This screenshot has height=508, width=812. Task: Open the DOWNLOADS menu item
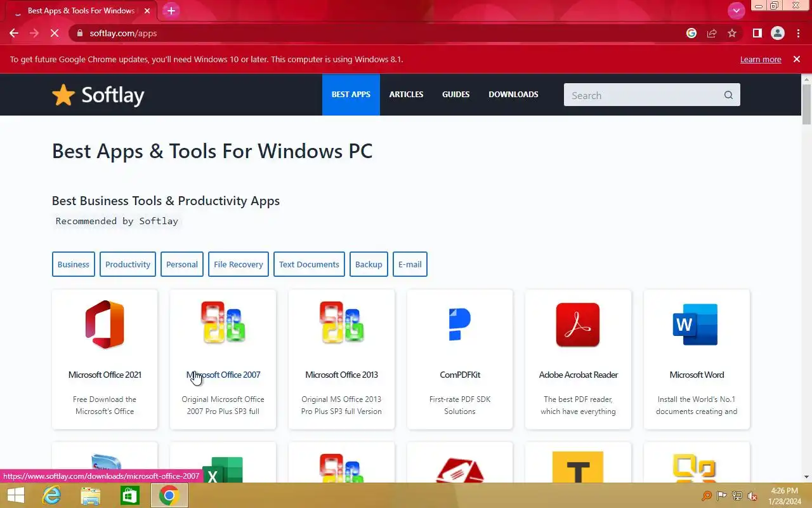click(x=513, y=95)
